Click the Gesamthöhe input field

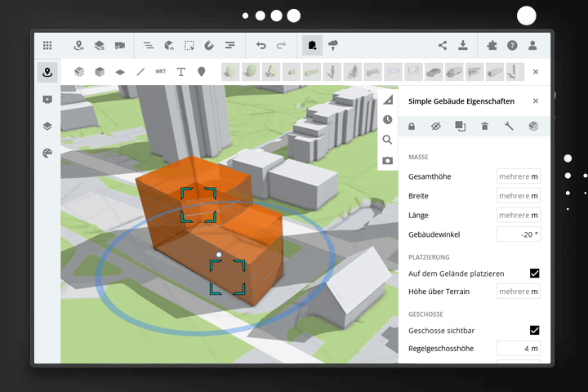pyautogui.click(x=518, y=176)
